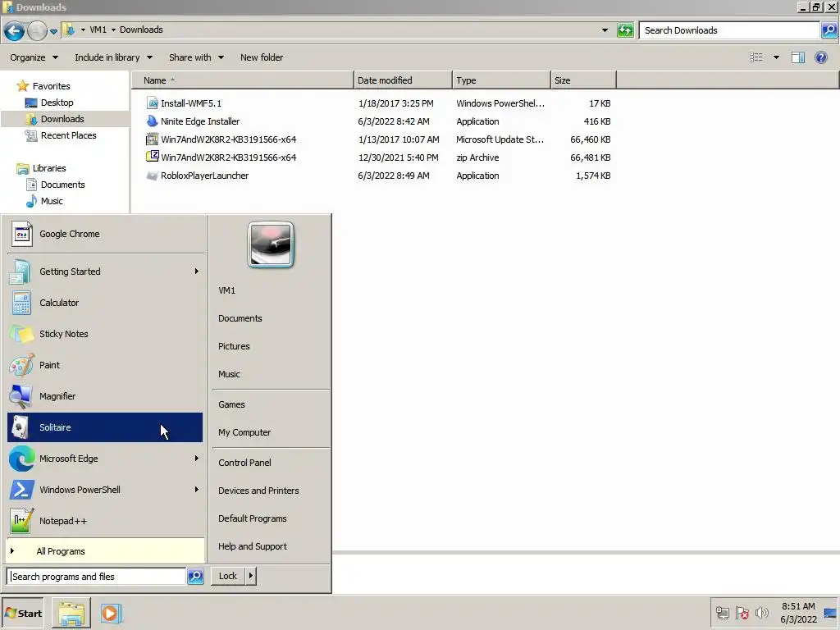Image resolution: width=840 pixels, height=630 pixels.
Task: Open the Organize dropdown menu
Action: tap(34, 57)
